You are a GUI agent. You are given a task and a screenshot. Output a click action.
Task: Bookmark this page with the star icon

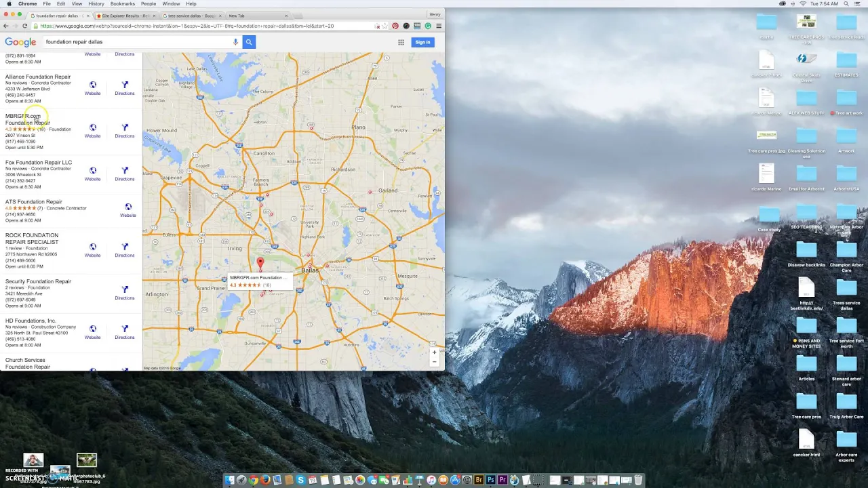pyautogui.click(x=384, y=26)
